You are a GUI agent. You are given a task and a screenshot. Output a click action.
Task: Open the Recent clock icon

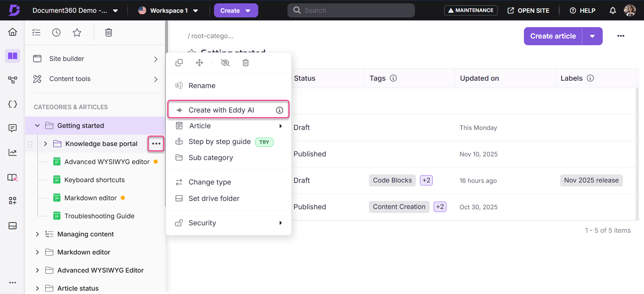click(x=56, y=32)
